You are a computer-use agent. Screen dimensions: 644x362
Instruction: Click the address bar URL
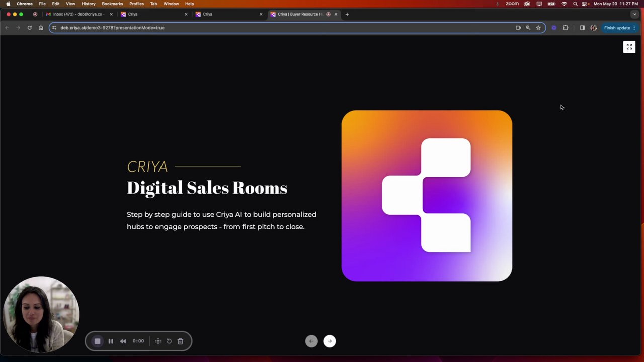pos(112,28)
